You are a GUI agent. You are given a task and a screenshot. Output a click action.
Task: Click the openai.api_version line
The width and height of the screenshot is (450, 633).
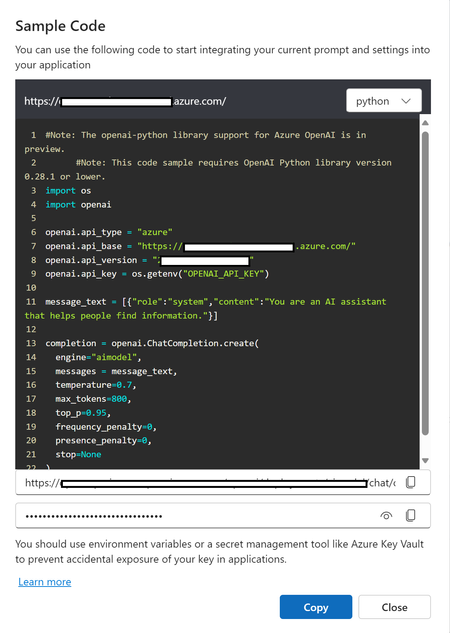(149, 260)
